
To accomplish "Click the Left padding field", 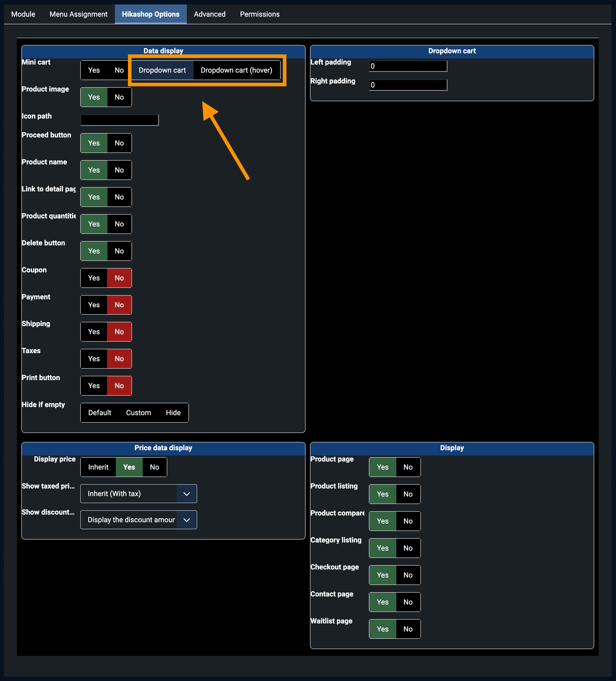I will (x=408, y=66).
